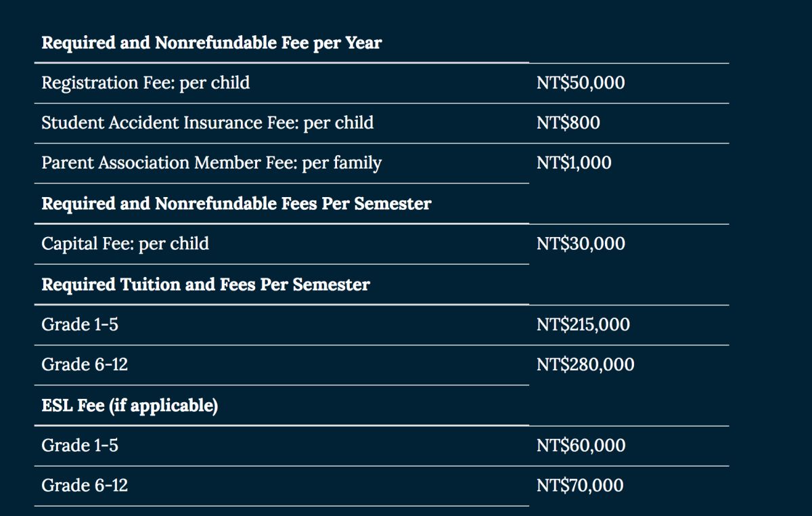Select the Grade 1-5 label under tuition

[80, 324]
